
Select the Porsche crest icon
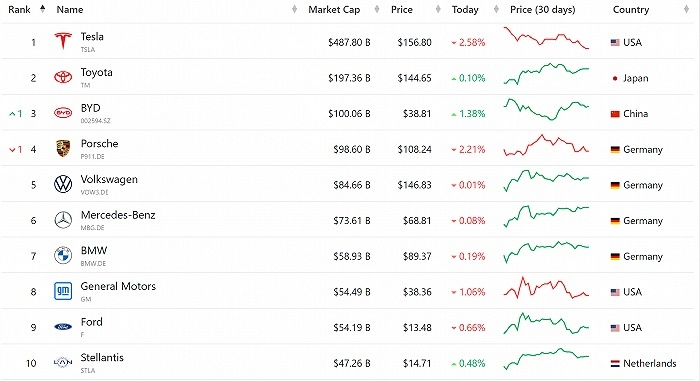pyautogui.click(x=63, y=148)
